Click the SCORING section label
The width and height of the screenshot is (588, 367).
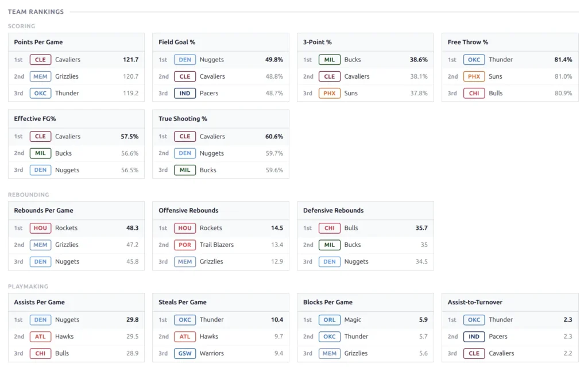[21, 26]
